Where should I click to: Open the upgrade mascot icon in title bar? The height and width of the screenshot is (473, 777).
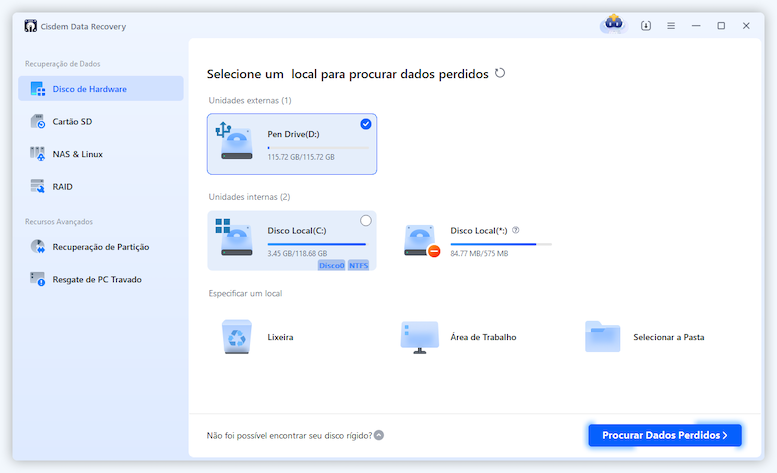[x=613, y=25]
